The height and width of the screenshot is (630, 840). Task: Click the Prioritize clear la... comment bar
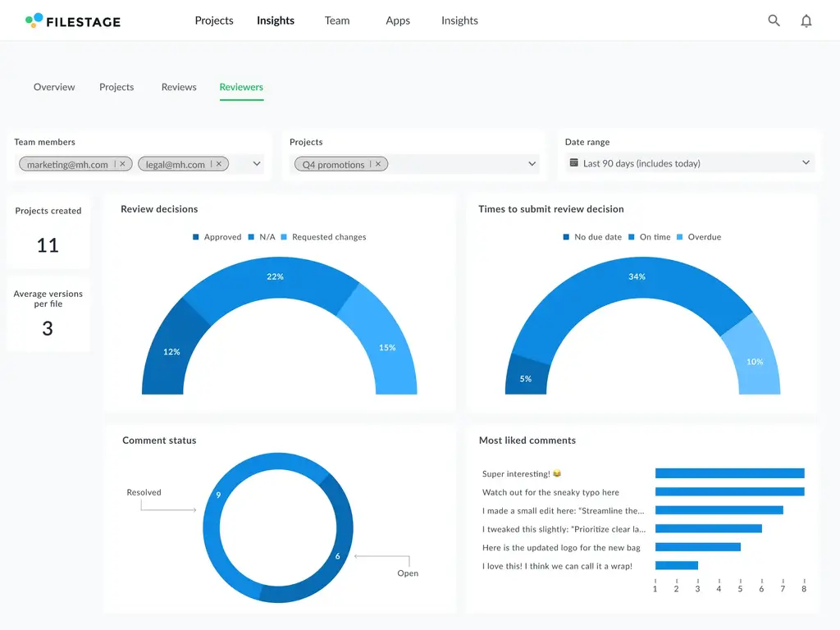pos(708,529)
